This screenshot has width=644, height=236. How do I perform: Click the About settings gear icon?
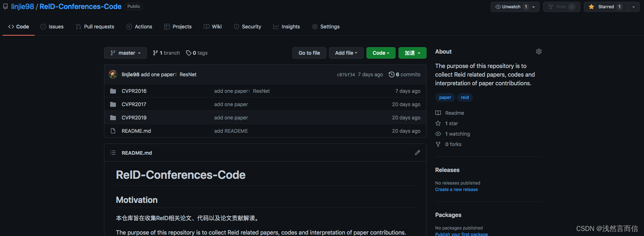pyautogui.click(x=539, y=51)
